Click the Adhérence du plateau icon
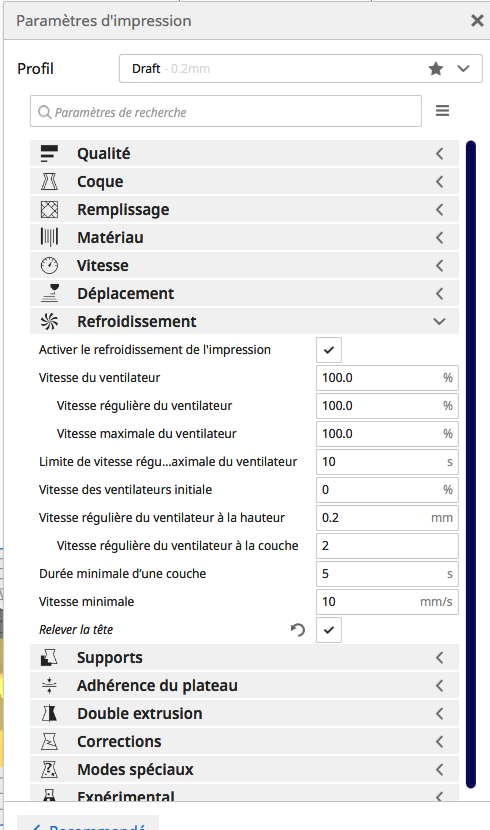This screenshot has height=830, width=490. tap(49, 685)
